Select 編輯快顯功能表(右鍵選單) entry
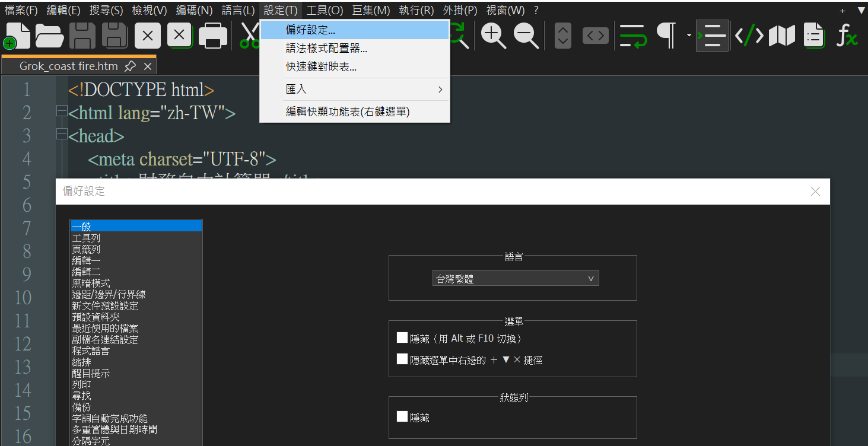The width and height of the screenshot is (868, 446). (x=354, y=111)
